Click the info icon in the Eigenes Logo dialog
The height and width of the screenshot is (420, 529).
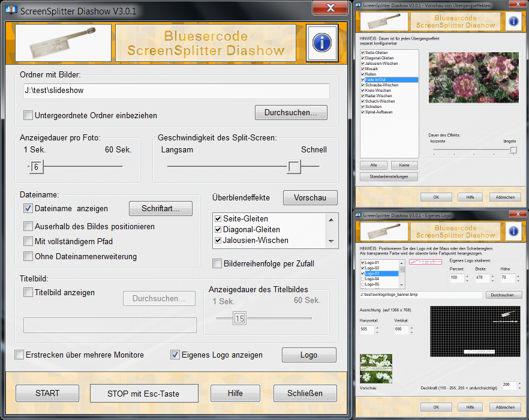[513, 231]
